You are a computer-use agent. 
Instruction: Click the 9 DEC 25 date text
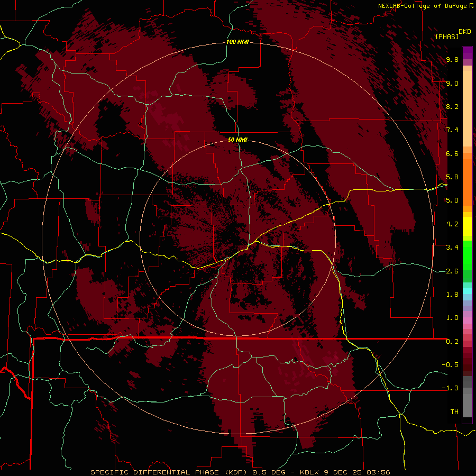(x=343, y=472)
